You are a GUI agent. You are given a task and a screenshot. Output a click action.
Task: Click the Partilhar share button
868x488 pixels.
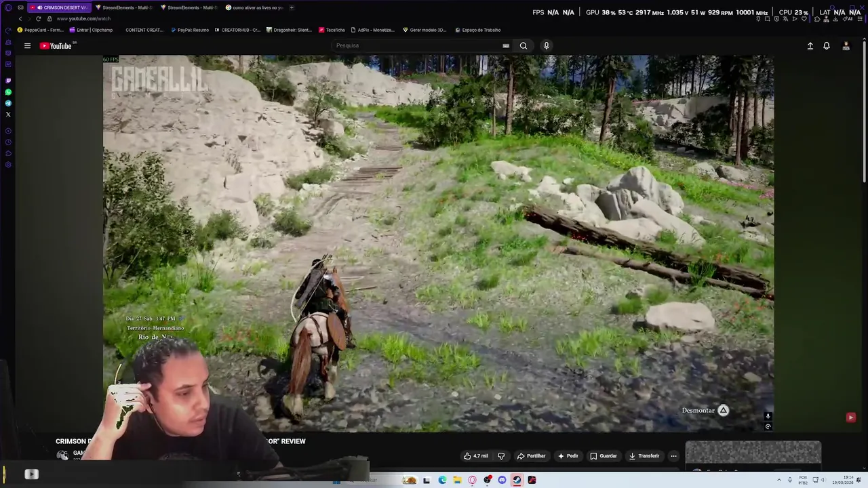point(531,456)
